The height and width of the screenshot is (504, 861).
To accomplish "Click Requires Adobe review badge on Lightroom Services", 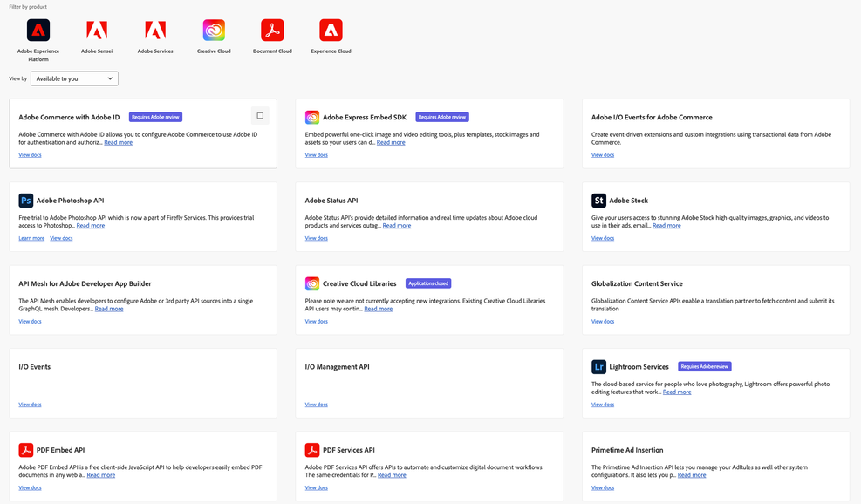I will (x=705, y=367).
